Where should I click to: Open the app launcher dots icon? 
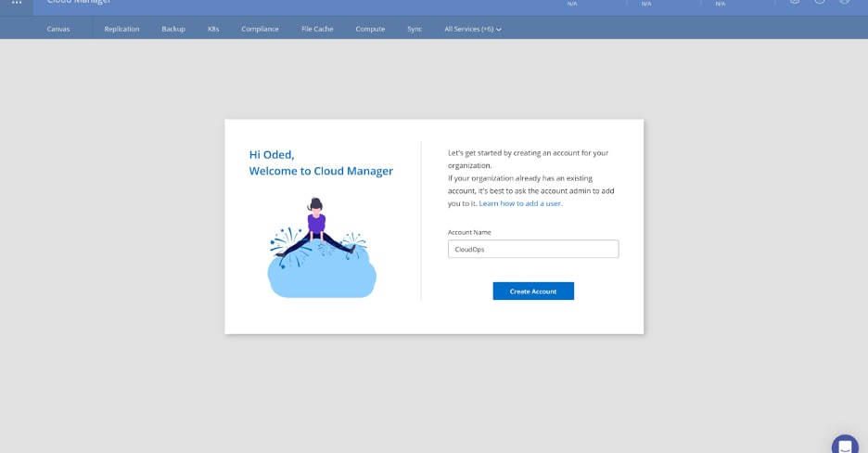17,3
